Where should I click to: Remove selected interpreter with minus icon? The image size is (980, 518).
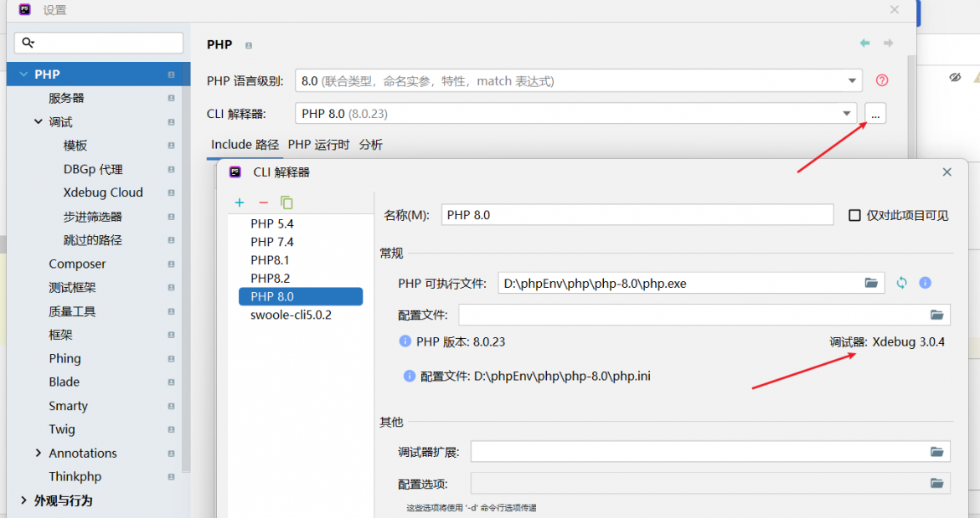click(x=263, y=203)
